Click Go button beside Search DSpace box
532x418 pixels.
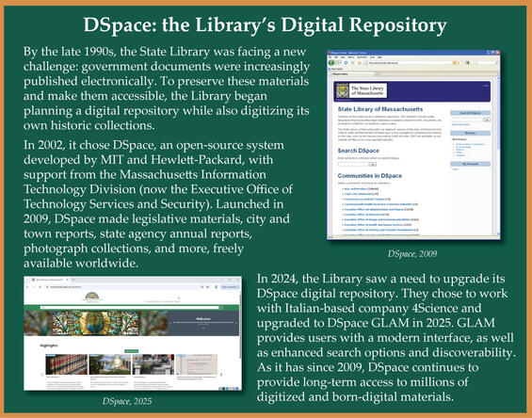373,164
